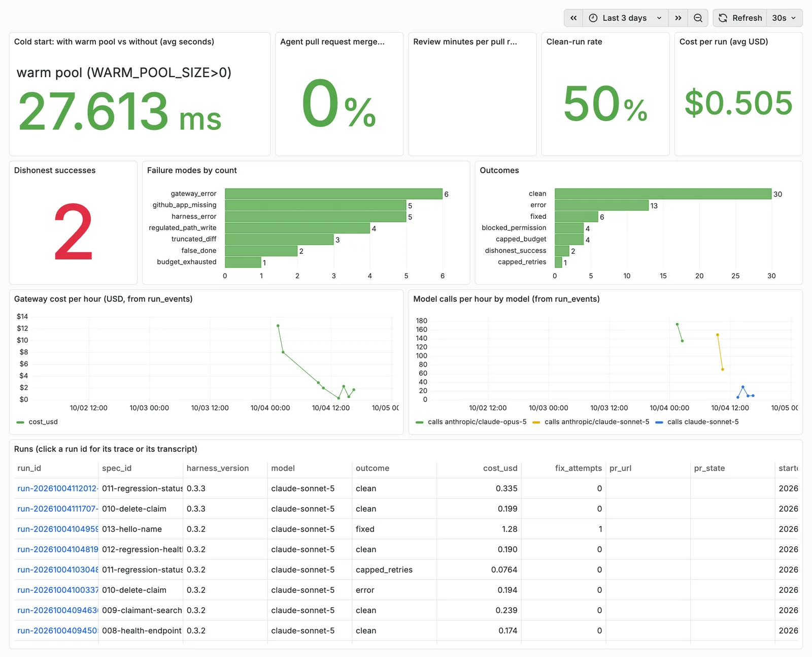Open the run link for 012-regression-health
812x657 pixels.
pyautogui.click(x=57, y=549)
